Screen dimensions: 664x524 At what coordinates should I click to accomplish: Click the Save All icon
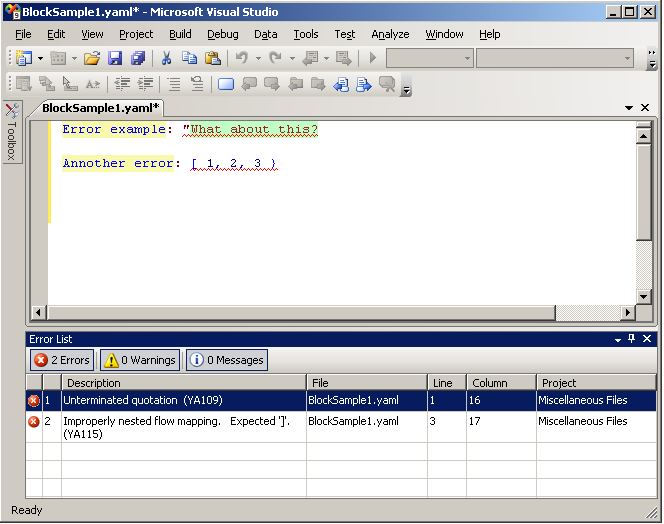pos(138,58)
